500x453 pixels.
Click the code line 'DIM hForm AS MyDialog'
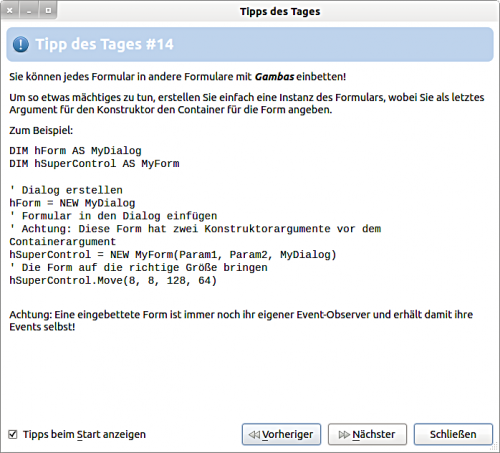coord(75,151)
